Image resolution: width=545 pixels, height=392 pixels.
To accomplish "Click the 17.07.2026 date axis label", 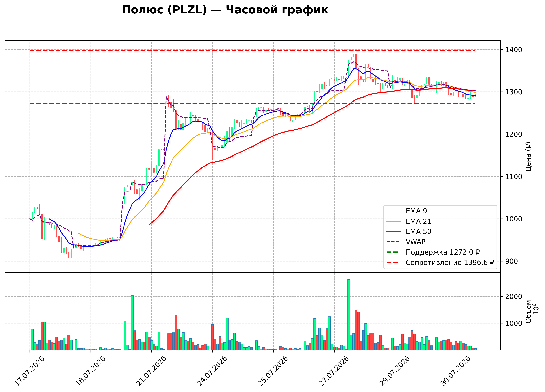I will click(x=29, y=371).
